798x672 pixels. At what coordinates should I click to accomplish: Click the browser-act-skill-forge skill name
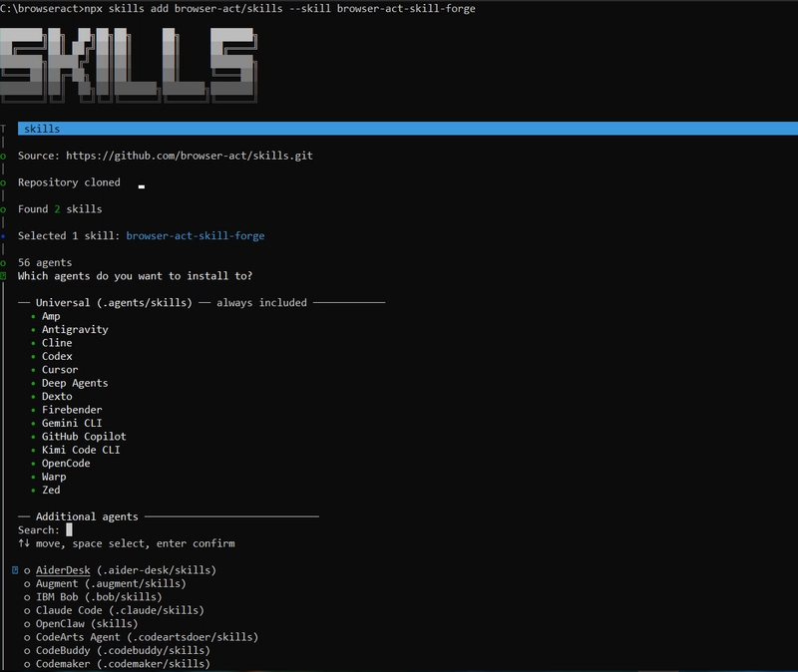pos(195,235)
